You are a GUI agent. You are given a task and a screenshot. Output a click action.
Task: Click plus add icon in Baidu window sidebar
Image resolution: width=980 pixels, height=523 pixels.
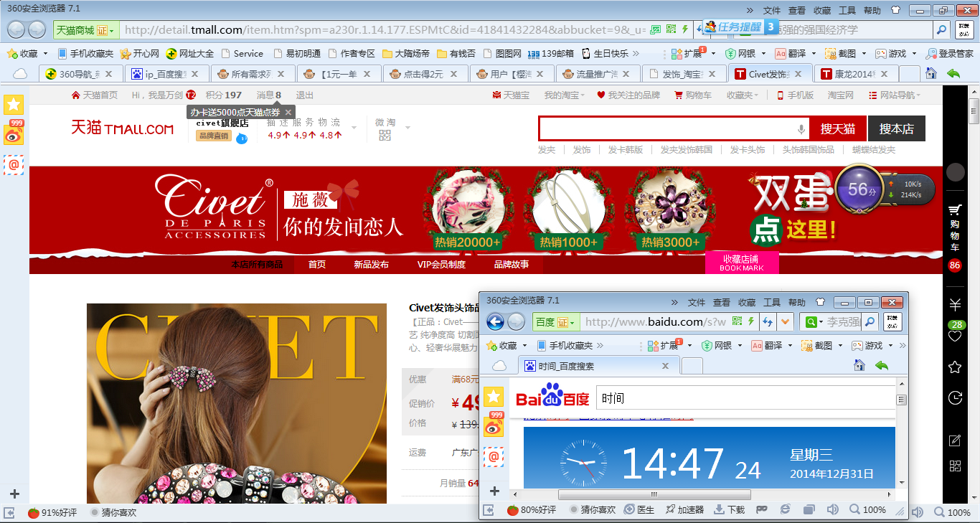(x=494, y=491)
